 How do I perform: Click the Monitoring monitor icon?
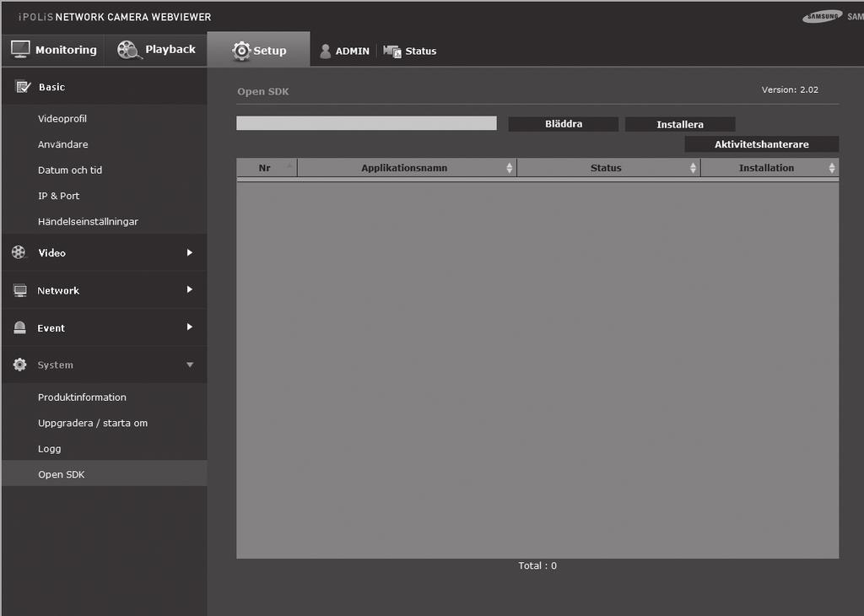(20, 49)
